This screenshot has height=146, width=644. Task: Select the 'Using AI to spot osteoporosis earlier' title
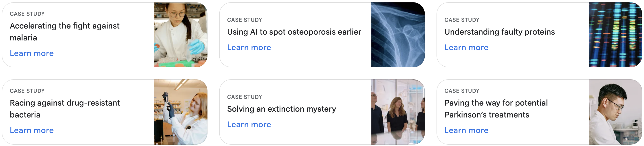tap(294, 32)
